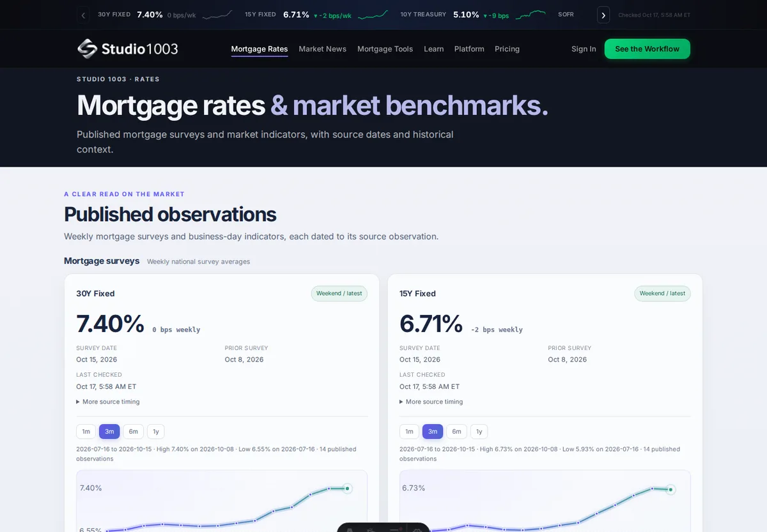This screenshot has width=767, height=532.
Task: Click the 30Y FIXED 7.40% ticker item
Action: (165, 15)
